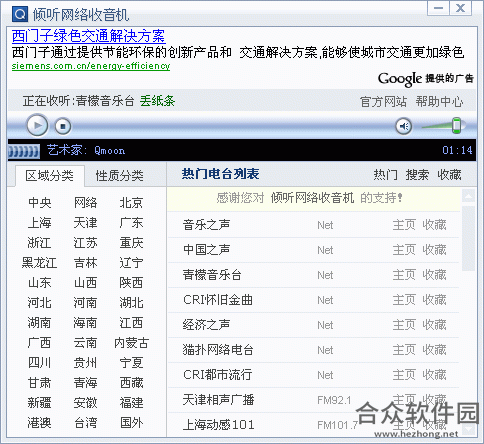Select 国外 region
484x444 pixels.
[131, 423]
